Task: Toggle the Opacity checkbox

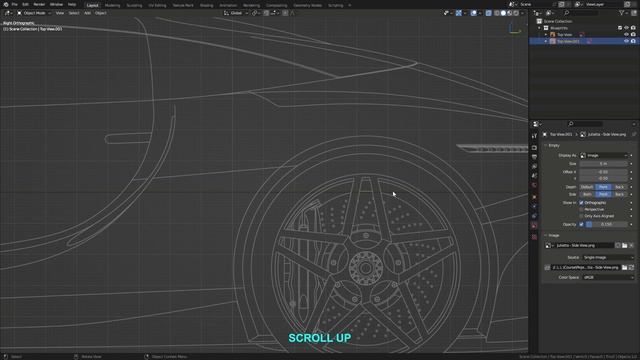Action: 581,224
